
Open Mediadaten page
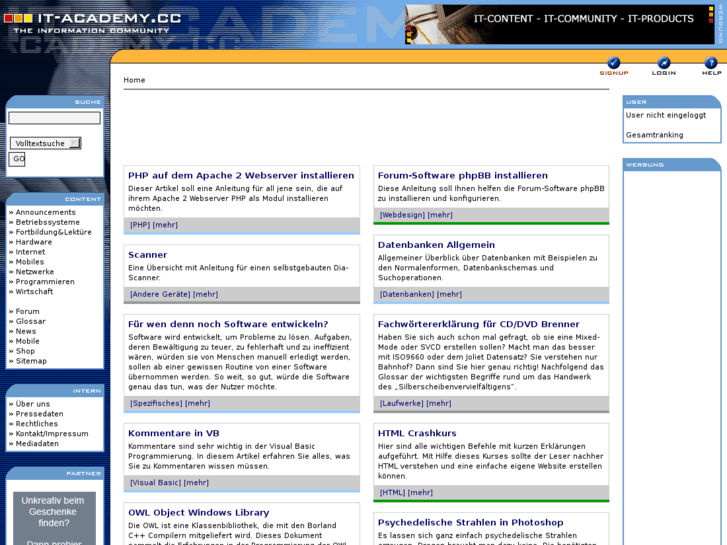point(37,443)
